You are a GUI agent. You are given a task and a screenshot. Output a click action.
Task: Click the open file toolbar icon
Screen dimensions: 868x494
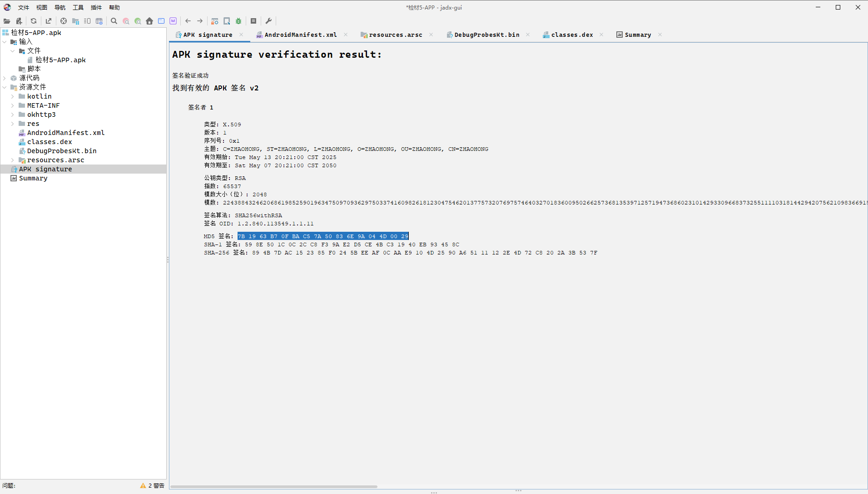7,21
